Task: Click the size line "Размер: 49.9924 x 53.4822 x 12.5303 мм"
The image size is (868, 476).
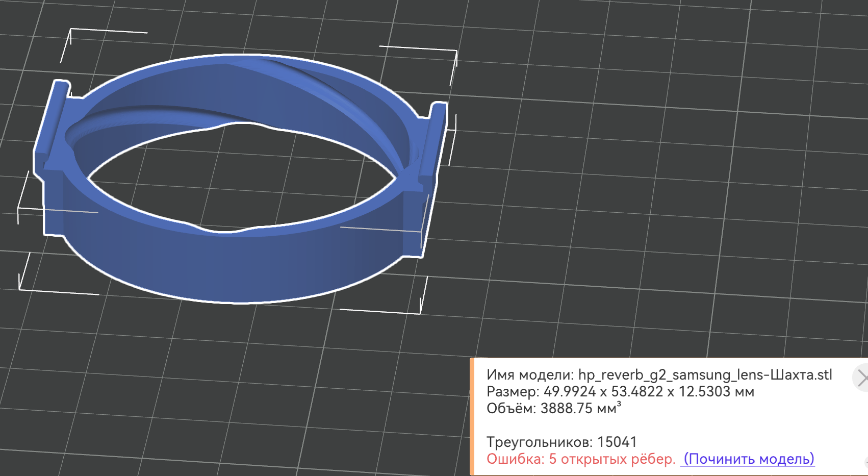Action: point(620,392)
